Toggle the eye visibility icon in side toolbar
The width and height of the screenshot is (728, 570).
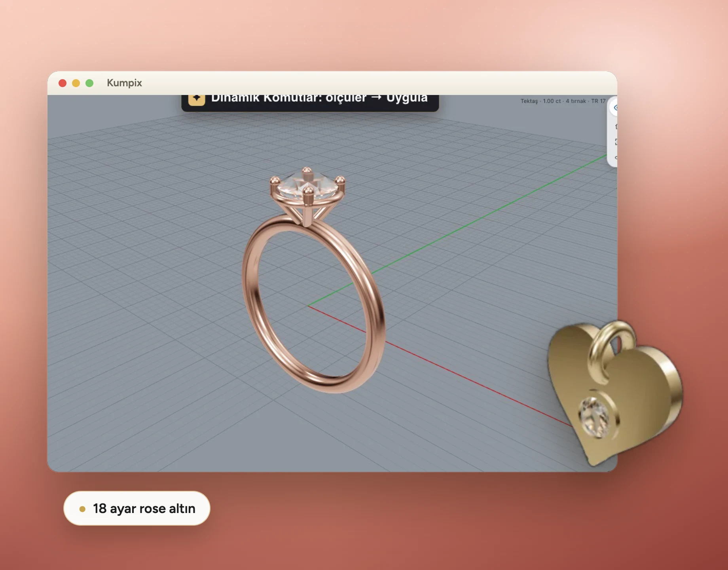(615, 108)
